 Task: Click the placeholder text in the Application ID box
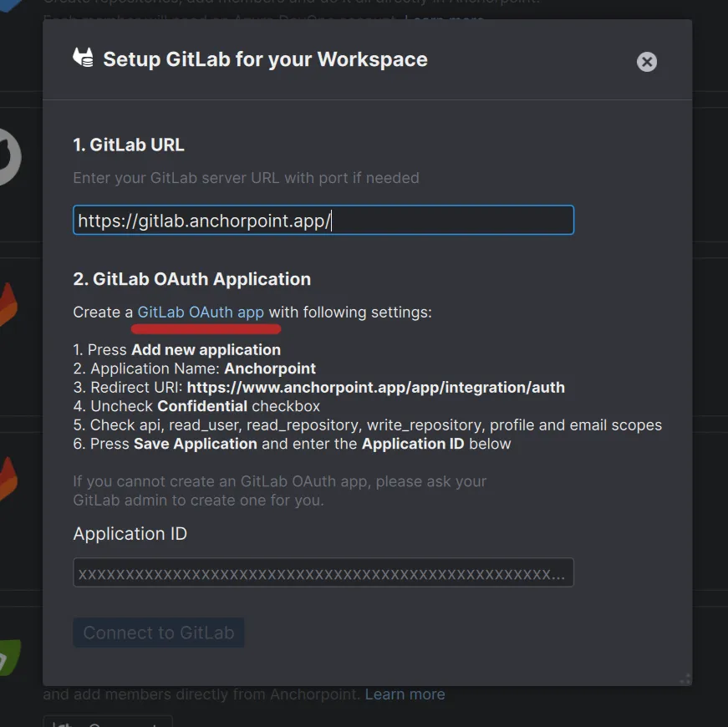pyautogui.click(x=323, y=572)
